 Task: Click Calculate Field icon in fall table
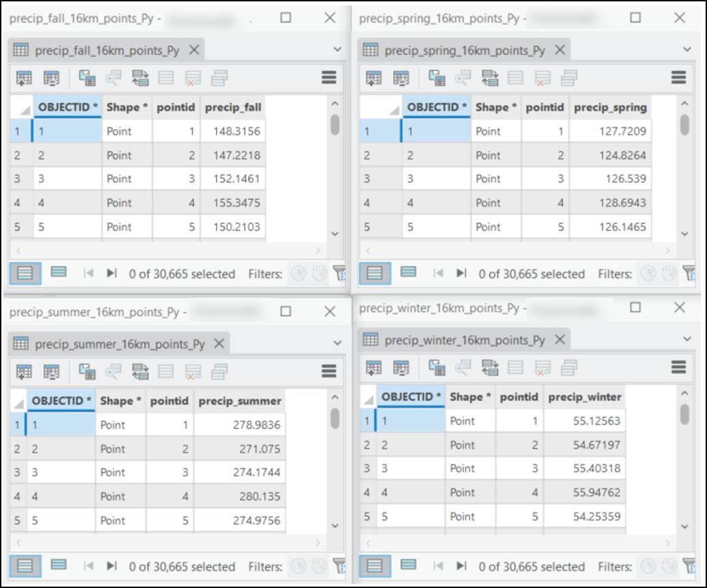[51, 78]
